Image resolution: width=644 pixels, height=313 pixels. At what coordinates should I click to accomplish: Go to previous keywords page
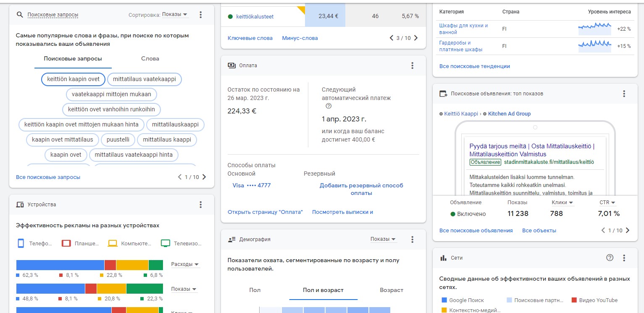(x=392, y=38)
